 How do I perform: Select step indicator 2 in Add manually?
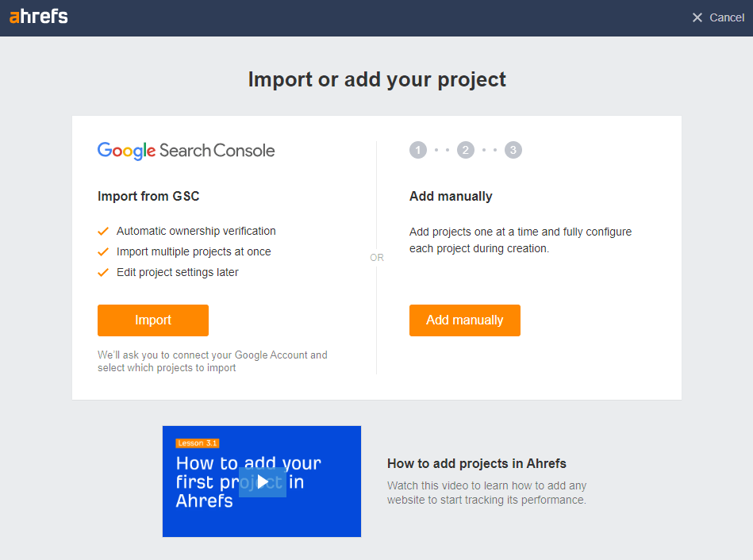click(x=466, y=150)
